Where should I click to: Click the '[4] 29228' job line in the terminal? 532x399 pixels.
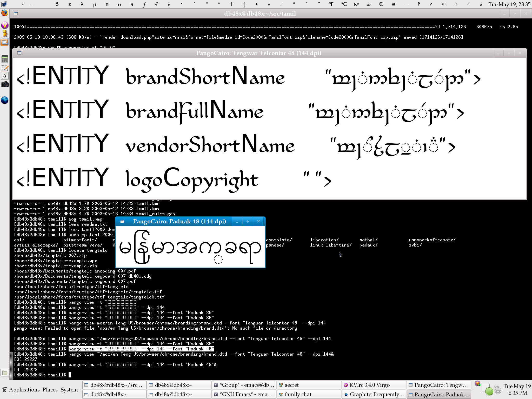26,370
